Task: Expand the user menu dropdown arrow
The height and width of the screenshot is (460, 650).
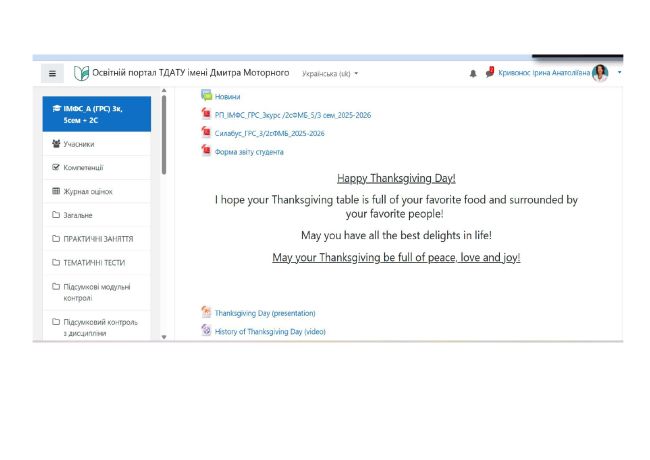Action: point(619,72)
